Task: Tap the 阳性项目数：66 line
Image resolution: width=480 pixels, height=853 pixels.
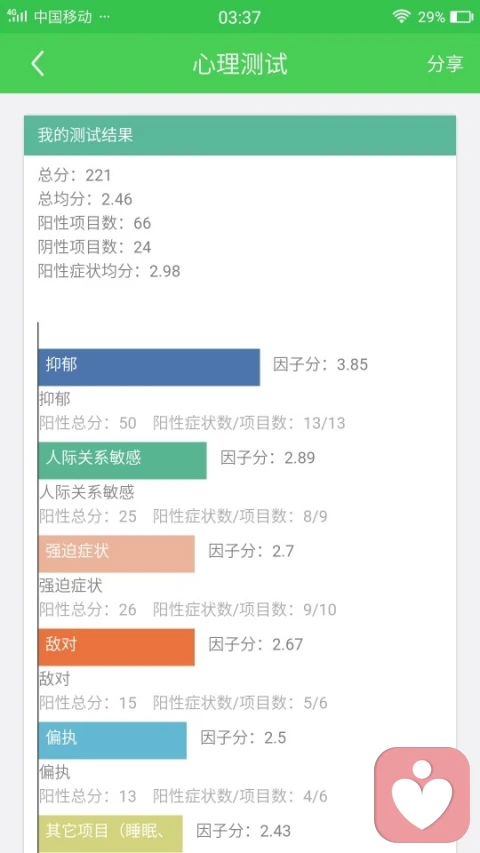Action: tap(95, 223)
